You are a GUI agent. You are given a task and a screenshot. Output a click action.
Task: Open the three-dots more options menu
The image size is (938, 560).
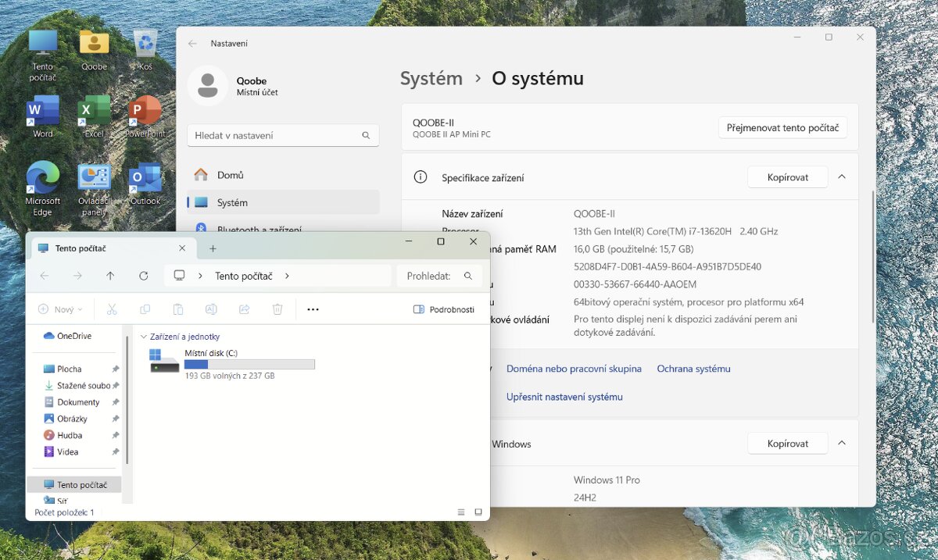[313, 309]
